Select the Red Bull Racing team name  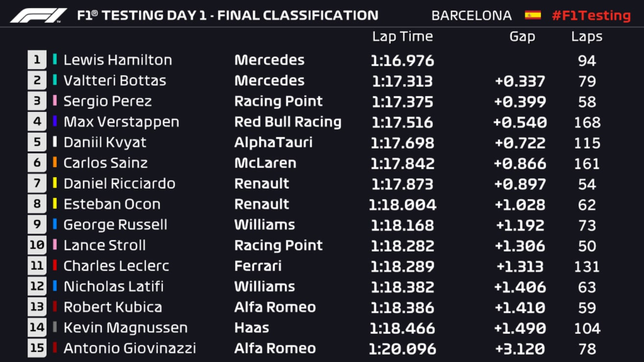288,122
